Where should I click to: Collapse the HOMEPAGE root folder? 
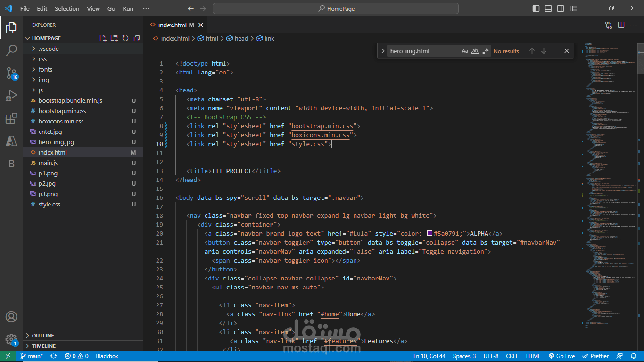(46, 38)
